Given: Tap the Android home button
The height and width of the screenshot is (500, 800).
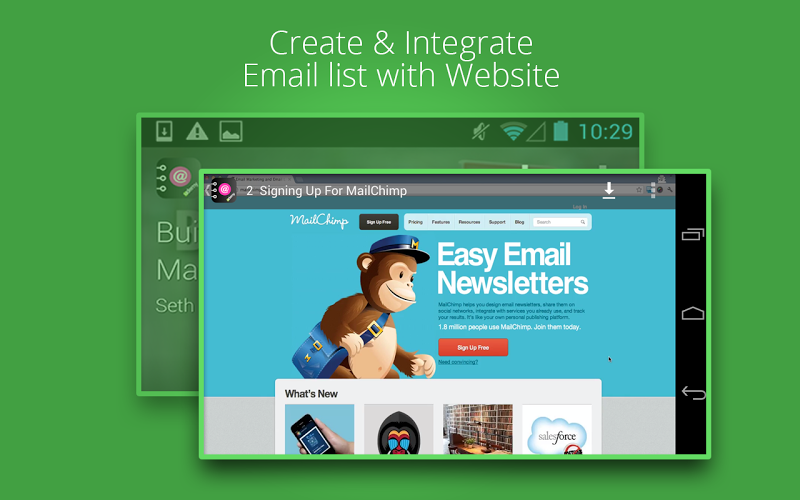Looking at the screenshot, I should (693, 313).
